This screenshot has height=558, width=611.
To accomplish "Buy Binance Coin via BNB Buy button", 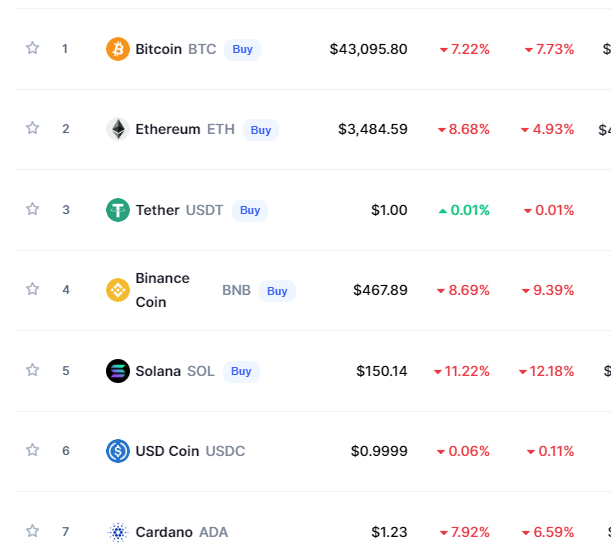I will coord(277,291).
